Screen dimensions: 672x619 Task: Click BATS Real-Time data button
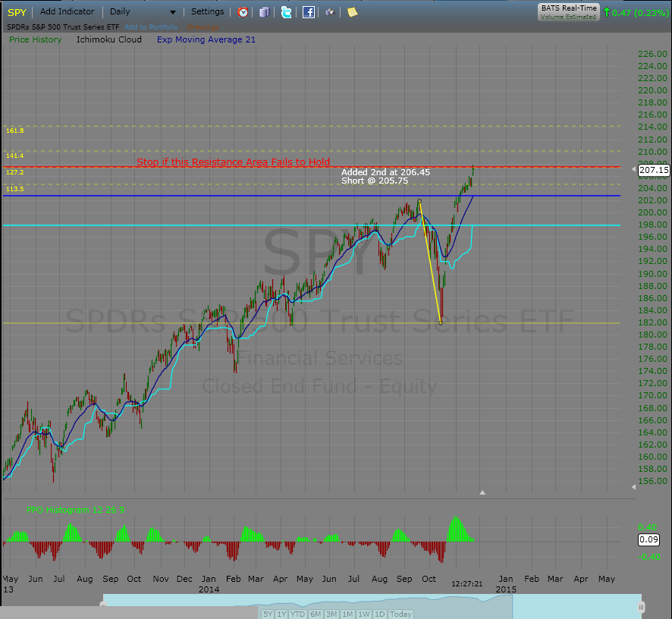[569, 12]
